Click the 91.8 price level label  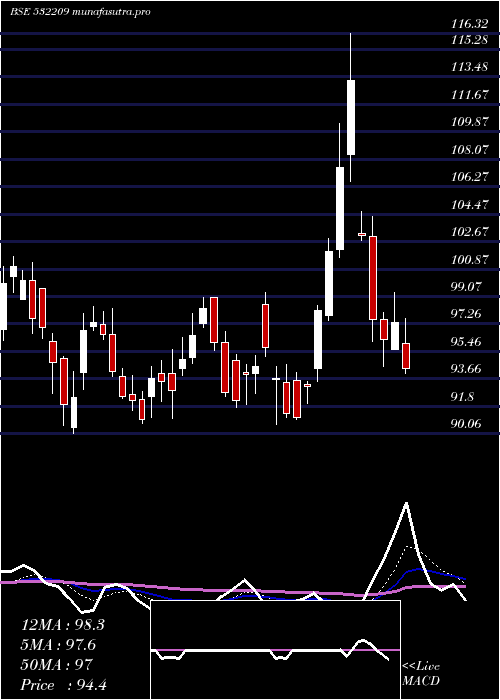[464, 396]
